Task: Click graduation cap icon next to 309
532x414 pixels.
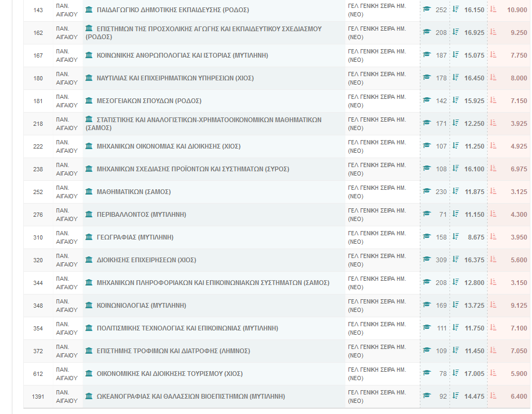Action: point(427,259)
